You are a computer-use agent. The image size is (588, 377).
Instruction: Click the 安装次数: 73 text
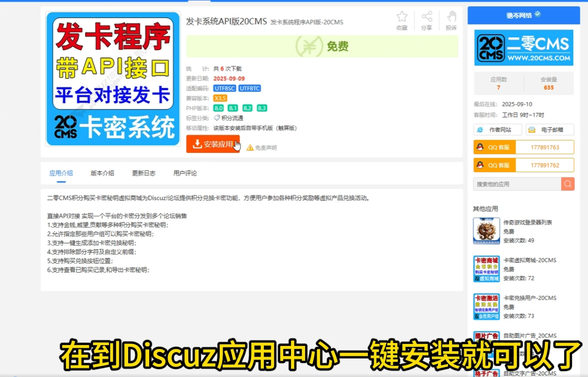(x=519, y=316)
